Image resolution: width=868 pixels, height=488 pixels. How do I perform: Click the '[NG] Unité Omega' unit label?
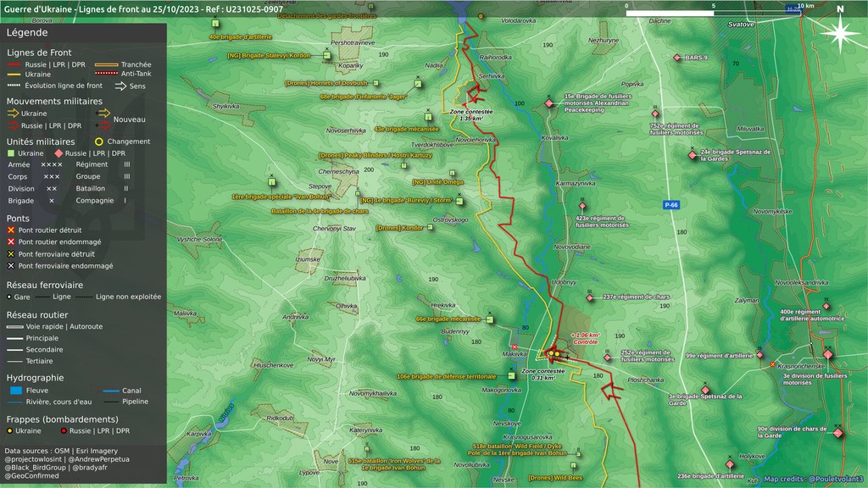pos(438,182)
